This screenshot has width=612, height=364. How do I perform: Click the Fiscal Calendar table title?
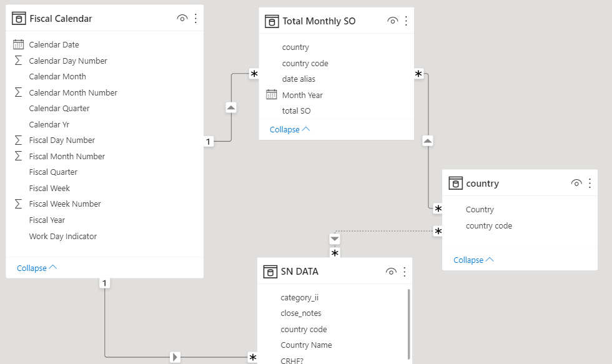point(61,18)
